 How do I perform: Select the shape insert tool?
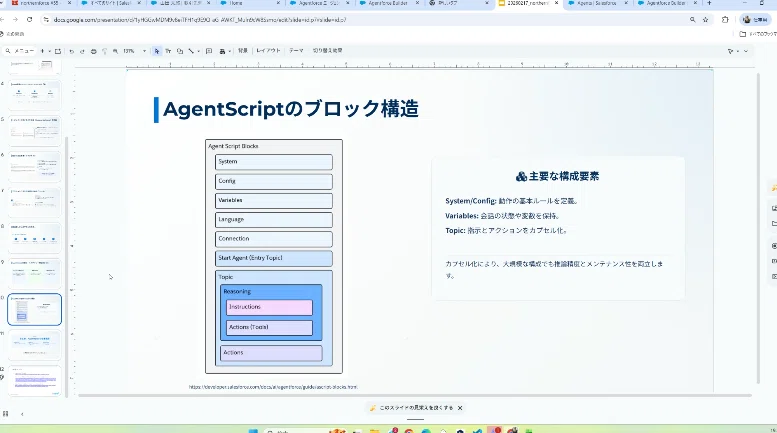pos(180,51)
